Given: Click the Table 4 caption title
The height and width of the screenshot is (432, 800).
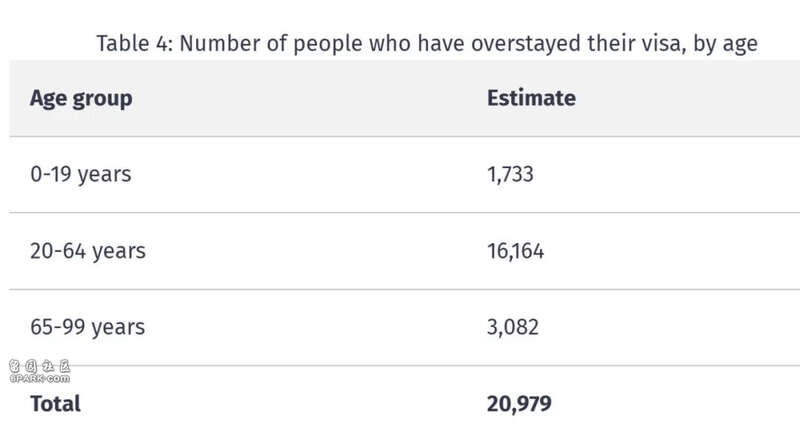Looking at the screenshot, I should [x=427, y=43].
